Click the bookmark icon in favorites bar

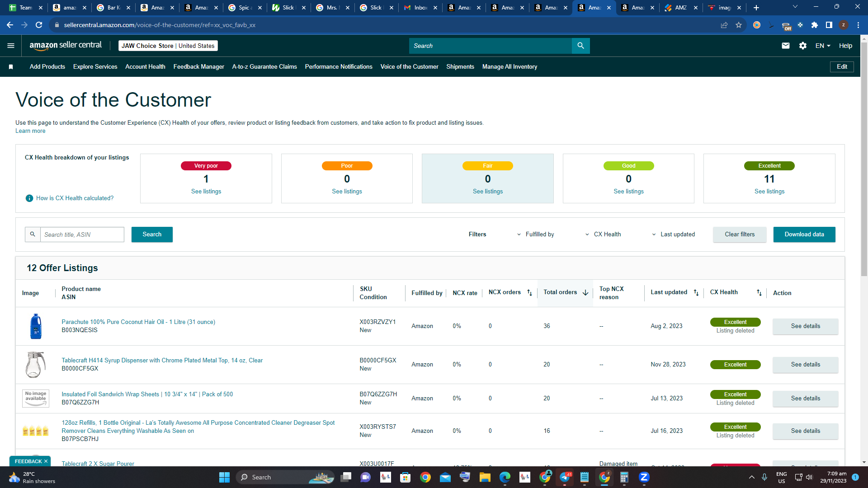(11, 67)
